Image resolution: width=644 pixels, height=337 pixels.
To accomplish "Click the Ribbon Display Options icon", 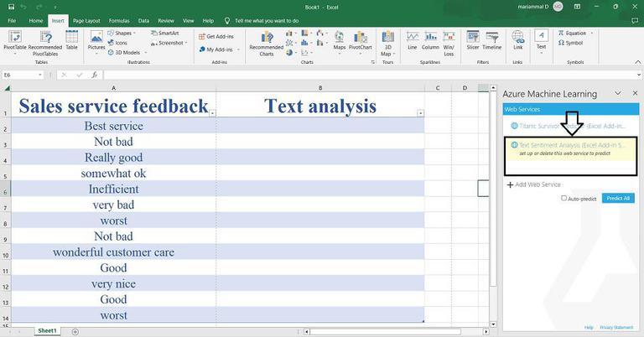I will (x=577, y=7).
